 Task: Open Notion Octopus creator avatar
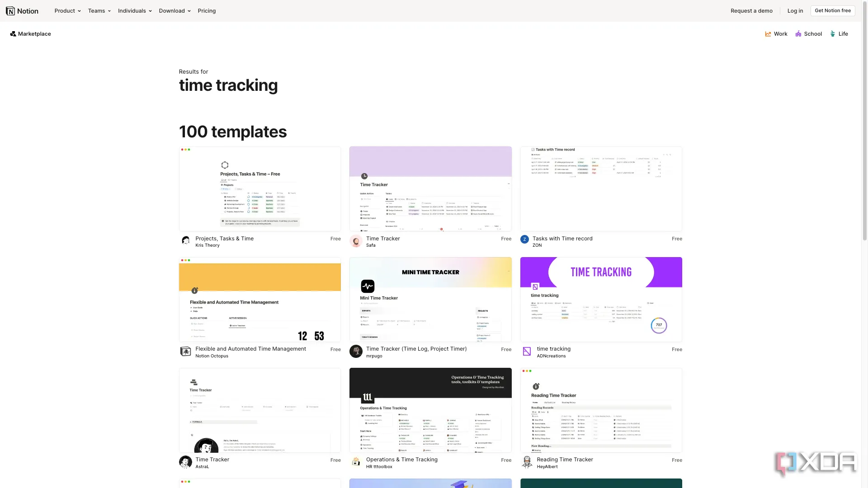coord(185,352)
